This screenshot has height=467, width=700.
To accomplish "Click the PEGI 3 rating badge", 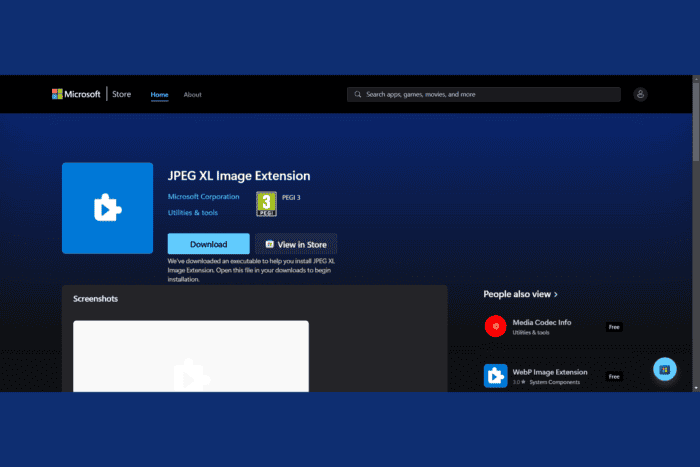I will click(x=267, y=204).
